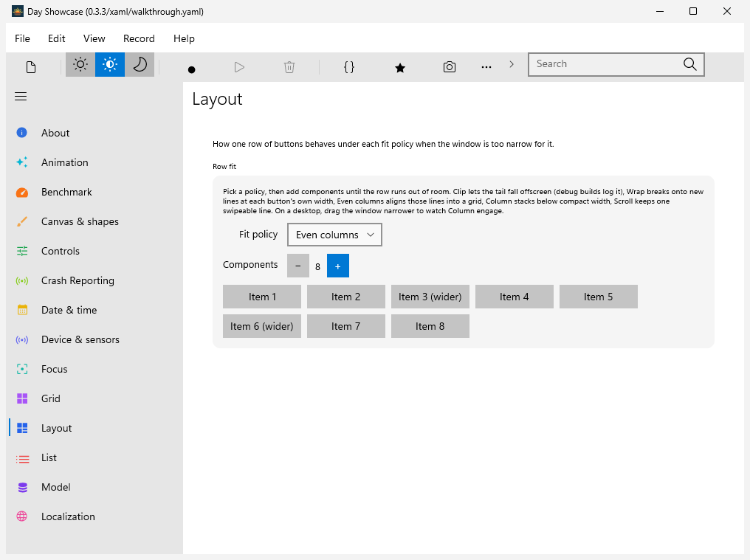The image size is (750, 560).
Task: Click the Controls sliders icon
Action: [x=22, y=251]
